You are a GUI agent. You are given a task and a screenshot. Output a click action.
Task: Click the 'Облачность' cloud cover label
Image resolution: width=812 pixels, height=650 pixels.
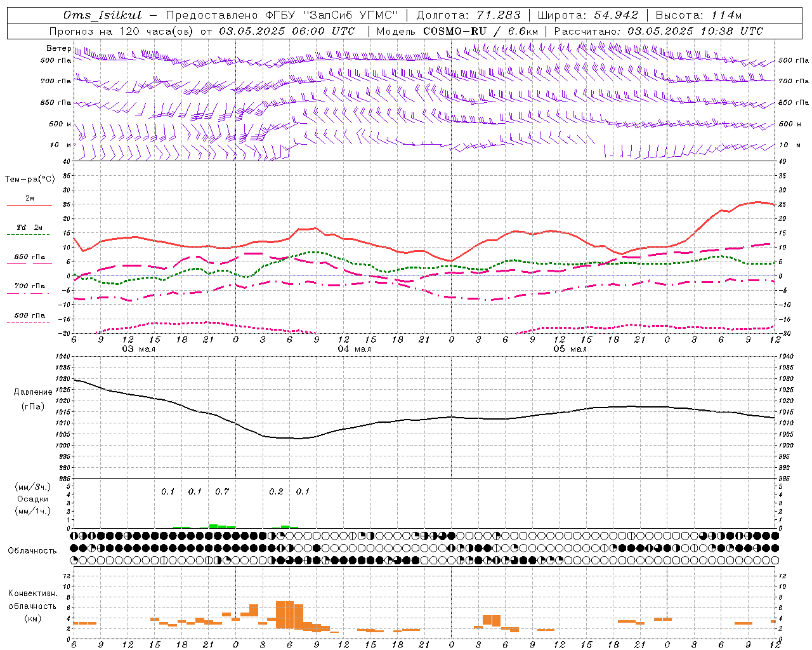(x=32, y=550)
